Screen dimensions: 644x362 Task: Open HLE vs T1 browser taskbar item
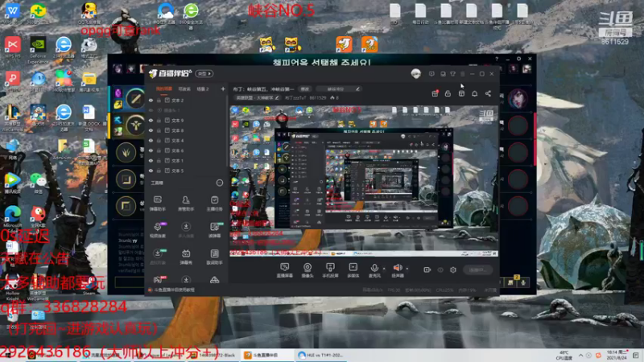[320, 356]
